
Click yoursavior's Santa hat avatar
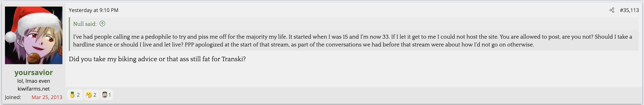click(34, 35)
